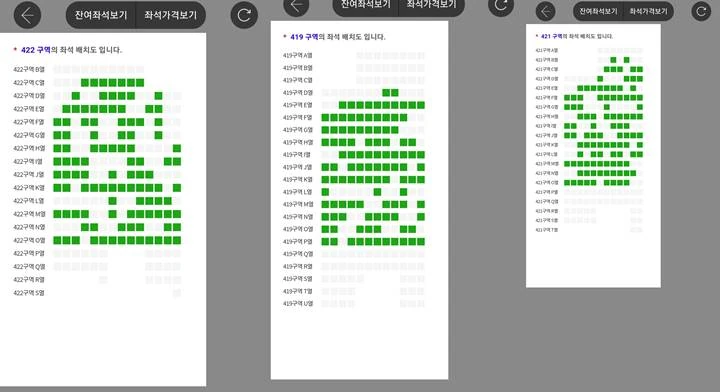Pick the single green seat ending 422구역 H열
The image size is (720, 392).
[177, 148]
